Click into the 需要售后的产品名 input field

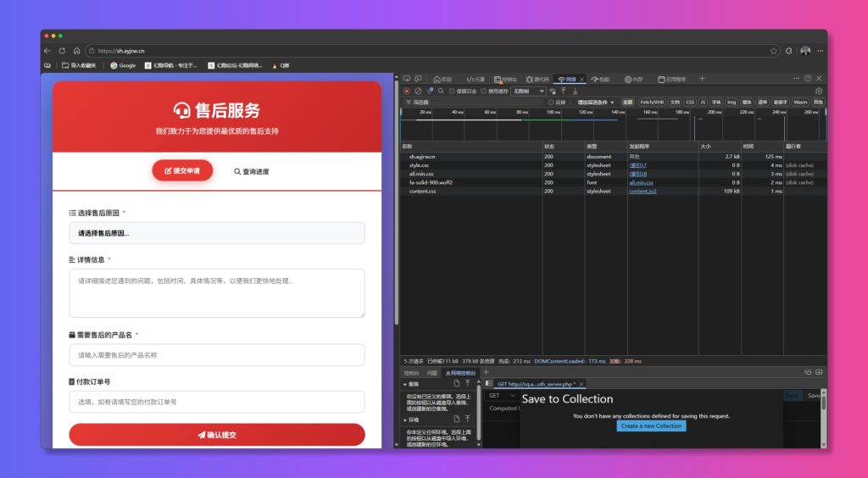click(x=216, y=355)
